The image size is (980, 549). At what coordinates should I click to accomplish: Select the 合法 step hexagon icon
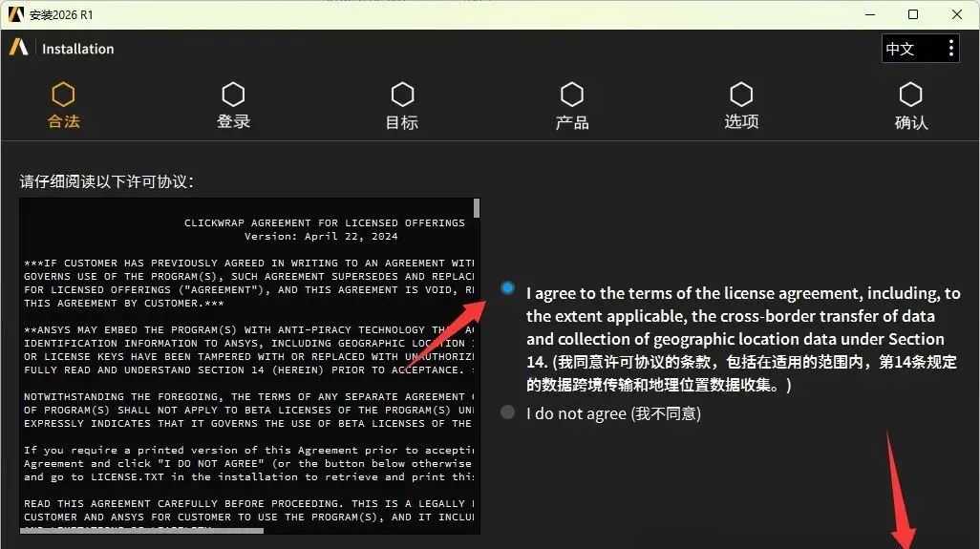pos(63,95)
